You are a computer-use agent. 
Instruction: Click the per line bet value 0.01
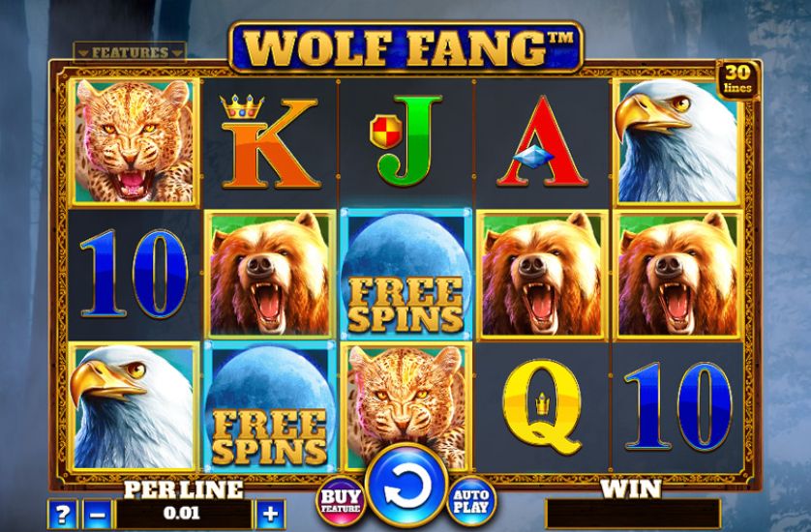tap(182, 514)
